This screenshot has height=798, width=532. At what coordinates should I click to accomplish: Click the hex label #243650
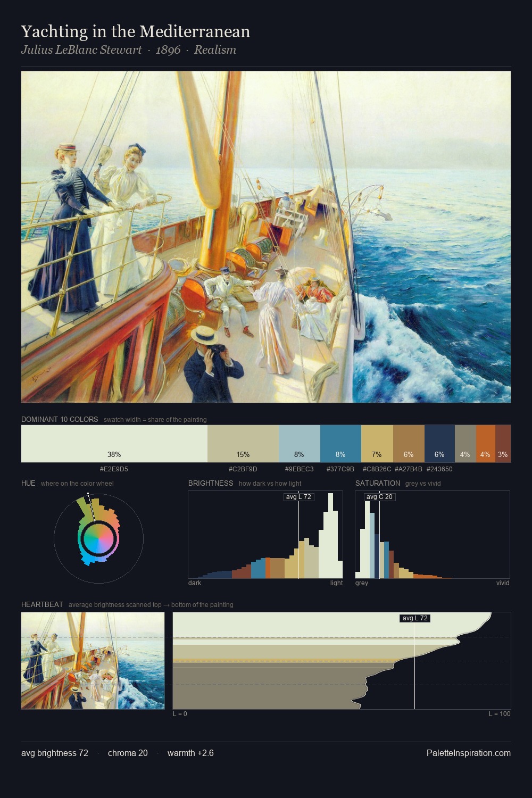click(439, 469)
